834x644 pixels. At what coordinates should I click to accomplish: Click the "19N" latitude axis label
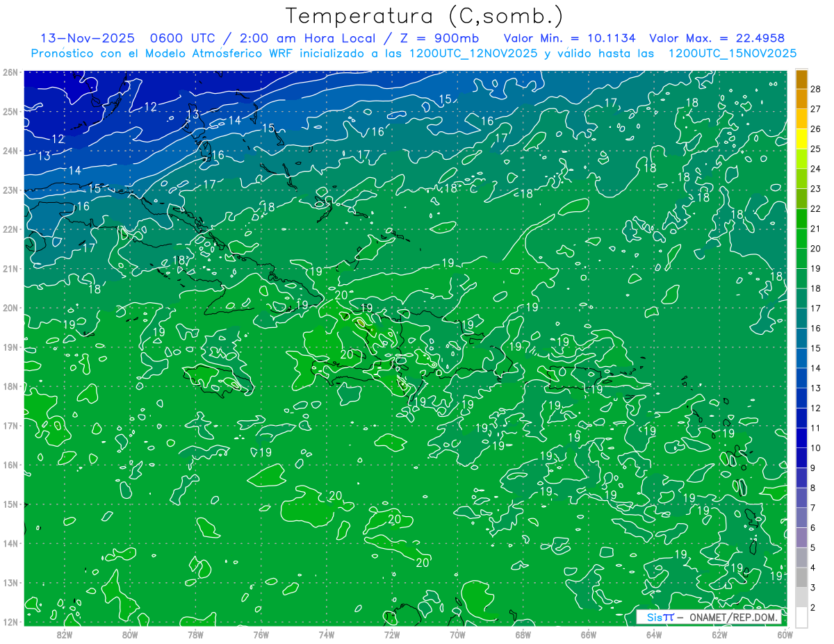(10, 347)
